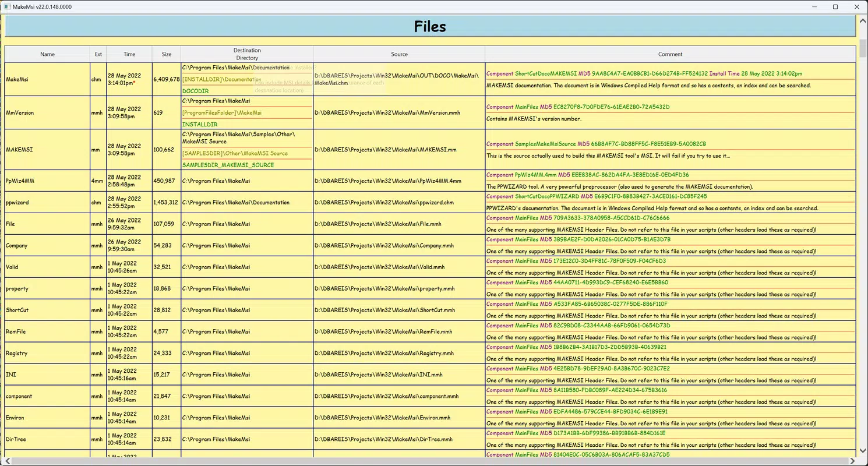
Task: Click Component SamplesMakeMsiSource MD5 comment line
Action: point(596,143)
